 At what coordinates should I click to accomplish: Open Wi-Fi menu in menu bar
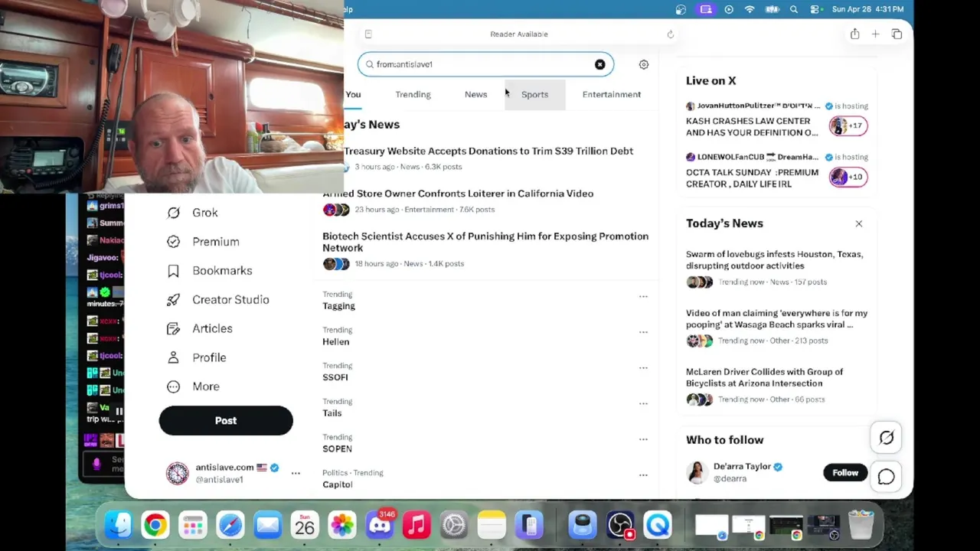[750, 9]
